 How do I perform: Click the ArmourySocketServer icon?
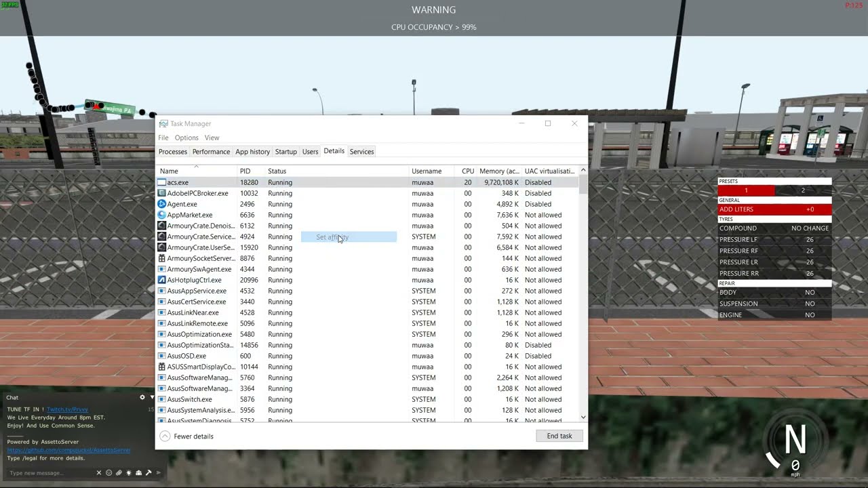[x=162, y=258]
